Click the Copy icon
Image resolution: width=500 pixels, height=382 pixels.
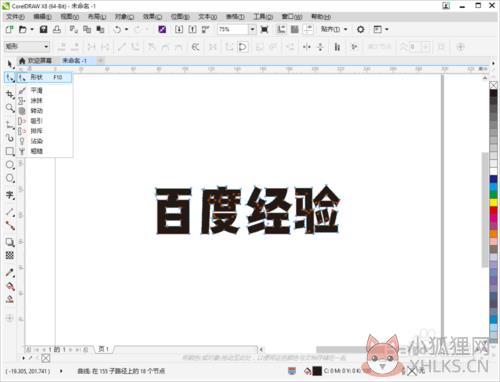point(87,29)
